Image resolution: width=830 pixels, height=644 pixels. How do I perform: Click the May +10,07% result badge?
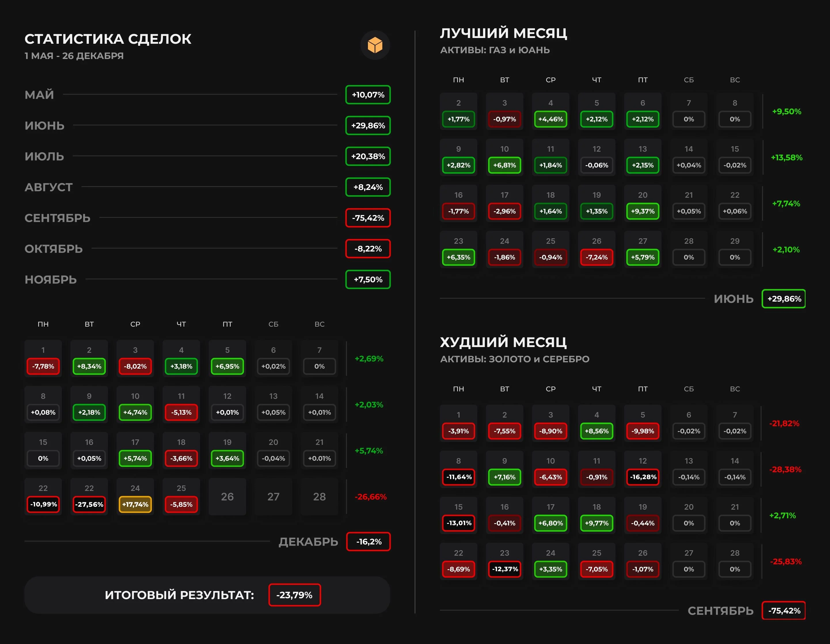368,95
